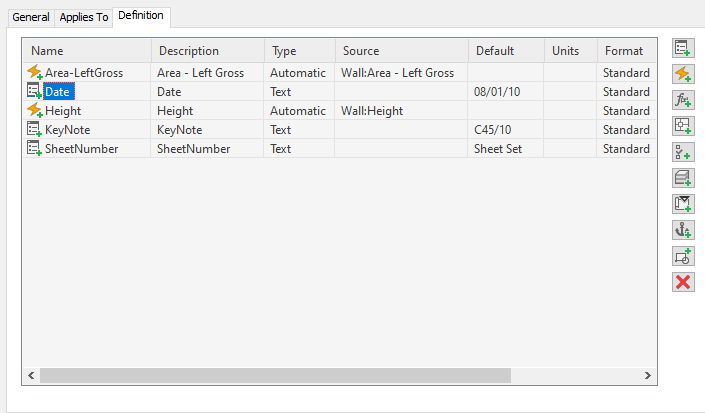Click the Add Material Property Definition icon
The image size is (705, 413).
point(683,178)
